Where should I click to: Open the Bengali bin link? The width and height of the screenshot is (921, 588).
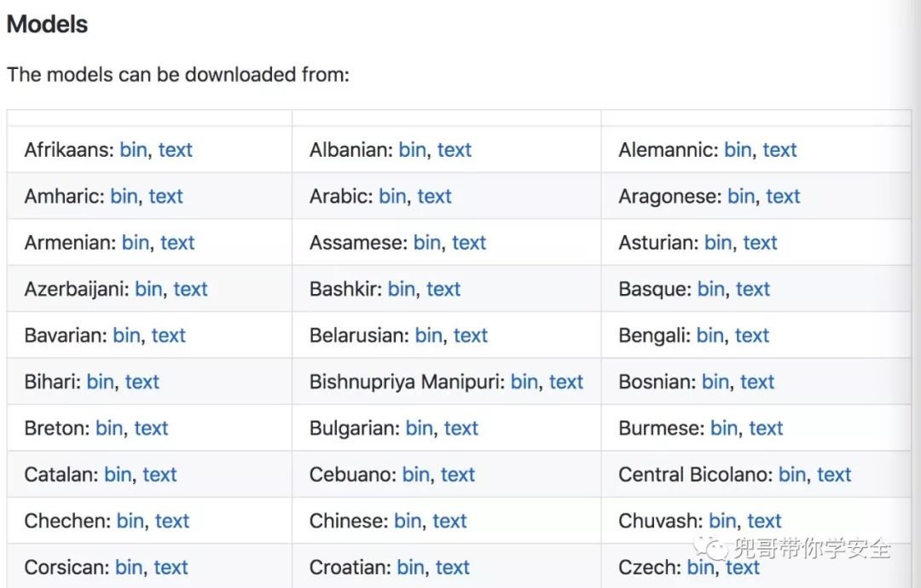coord(710,336)
